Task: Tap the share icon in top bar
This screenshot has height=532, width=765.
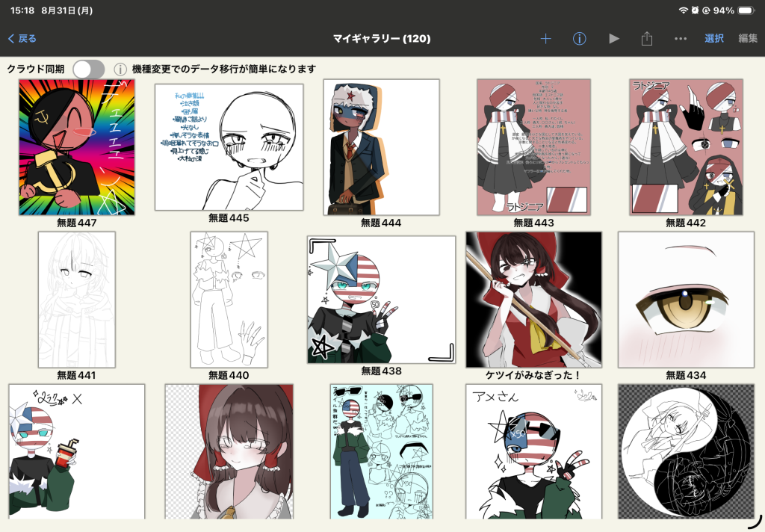Action: pos(647,39)
